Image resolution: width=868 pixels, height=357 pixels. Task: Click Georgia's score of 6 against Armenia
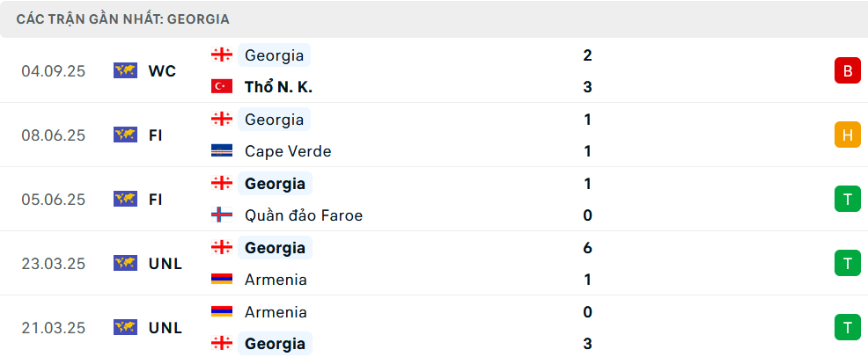(587, 248)
